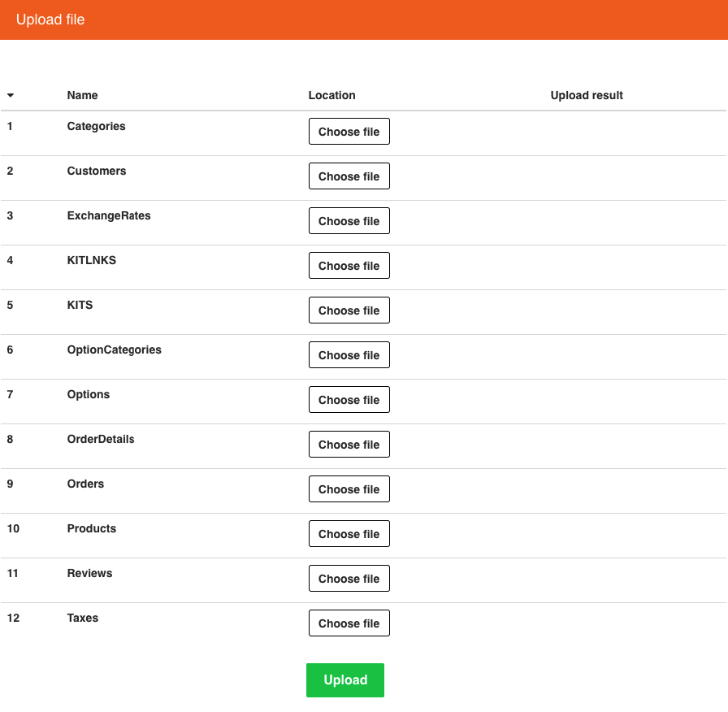
Task: Choose file for ExchangeRates row
Action: pos(349,220)
